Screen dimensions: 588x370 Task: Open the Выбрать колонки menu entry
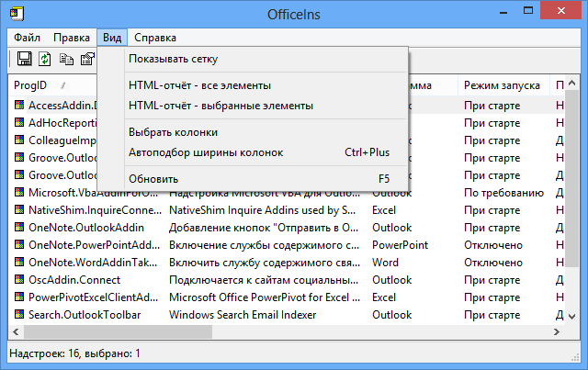174,132
